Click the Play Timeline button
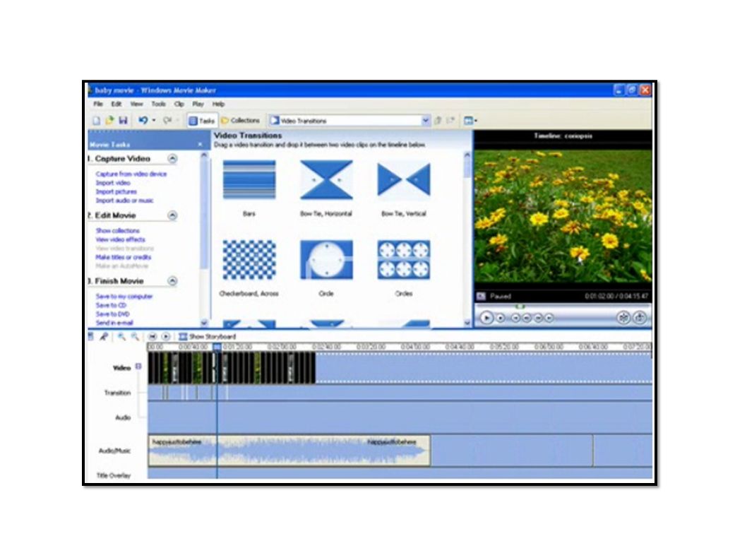The height and width of the screenshot is (560, 747). point(165,337)
